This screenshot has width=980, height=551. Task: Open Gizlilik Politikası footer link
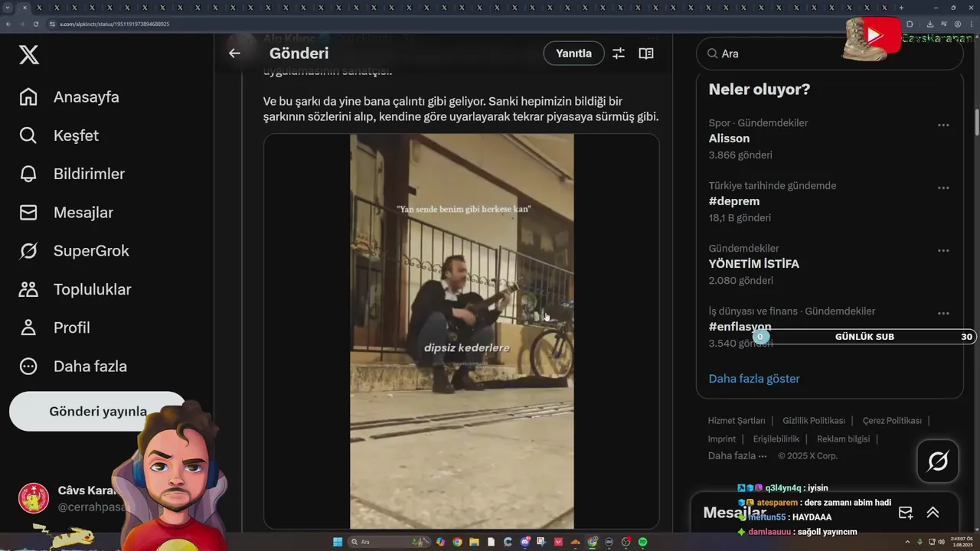[814, 421]
